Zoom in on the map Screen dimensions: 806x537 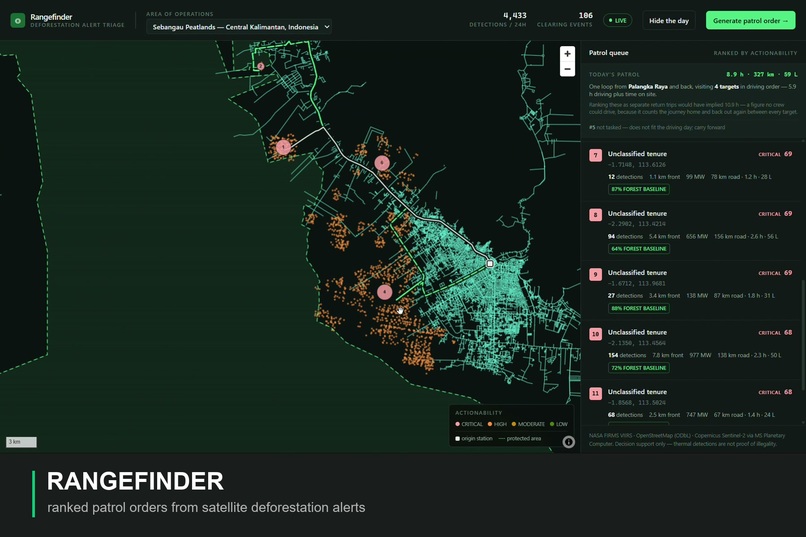567,53
